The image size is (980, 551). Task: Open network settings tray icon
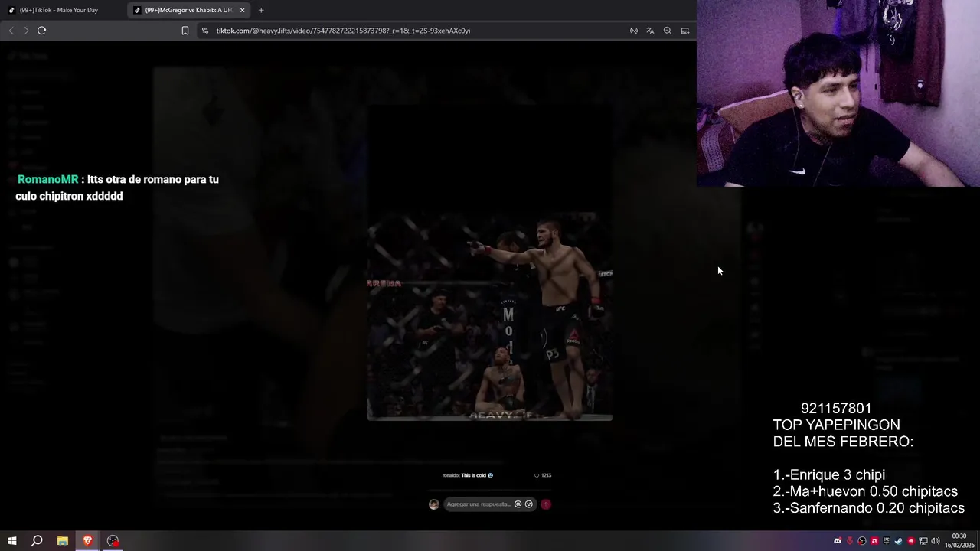[923, 541]
